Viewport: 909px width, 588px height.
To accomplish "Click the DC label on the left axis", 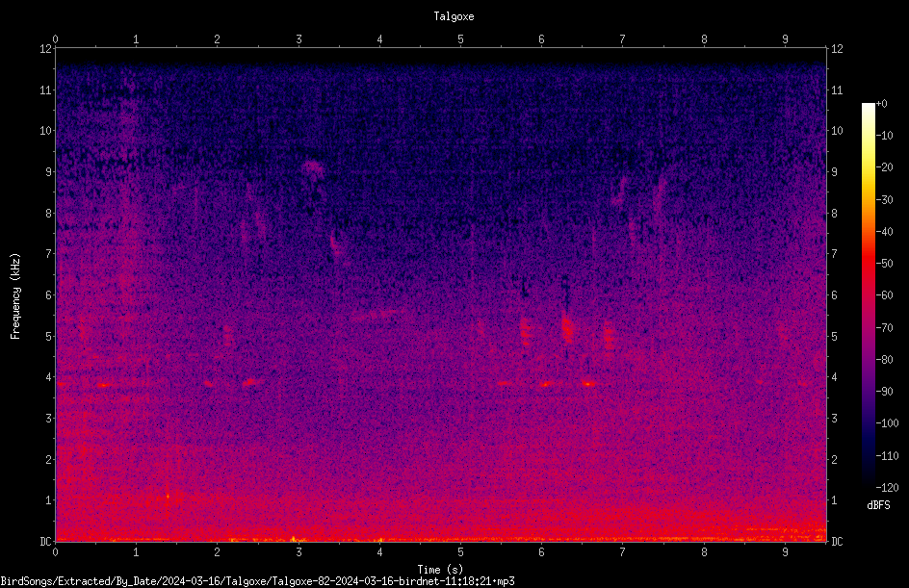I will (46, 541).
